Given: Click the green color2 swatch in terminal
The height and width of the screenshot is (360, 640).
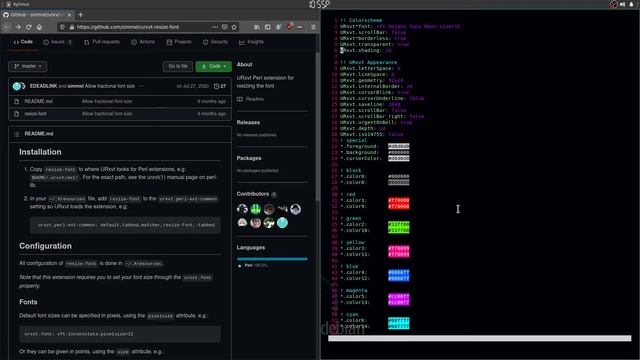Looking at the screenshot, I should click(398, 224).
